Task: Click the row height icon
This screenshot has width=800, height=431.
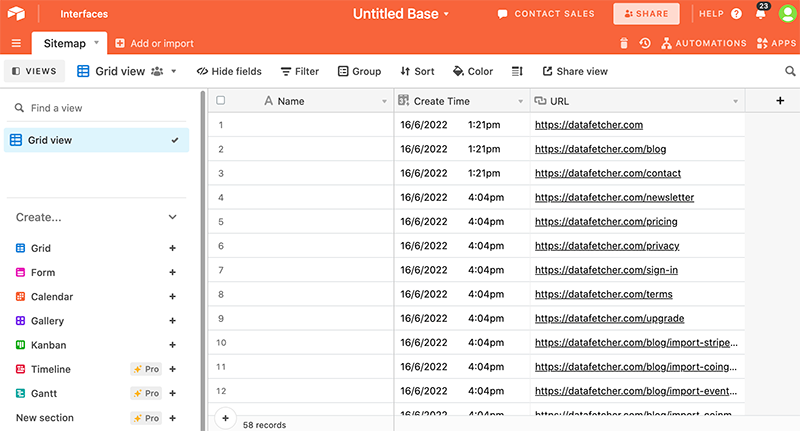Action: (517, 71)
